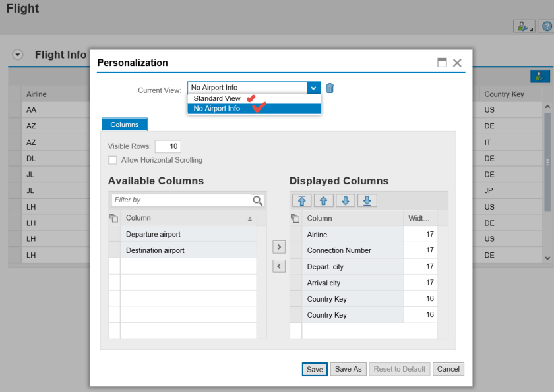Select Departure airport in Available Columns

coord(153,234)
